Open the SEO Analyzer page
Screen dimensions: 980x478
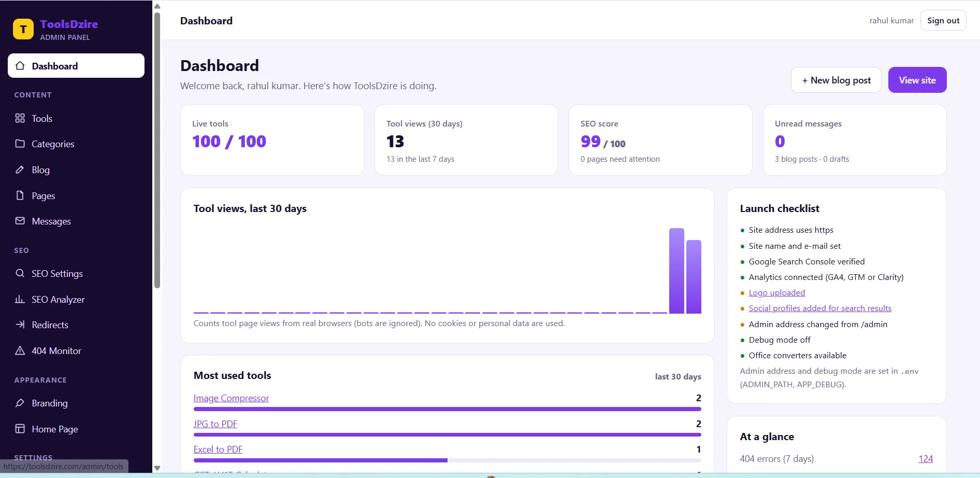[76, 299]
